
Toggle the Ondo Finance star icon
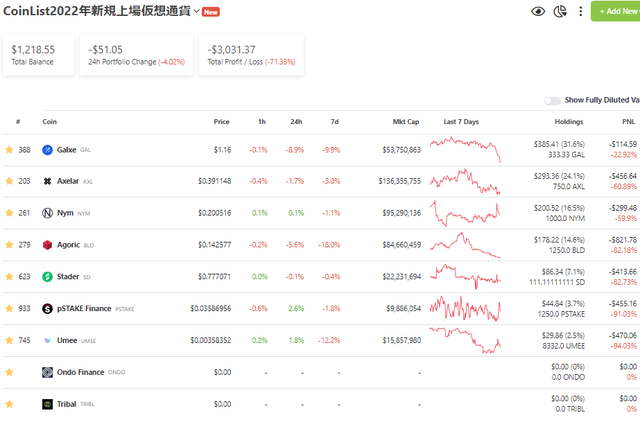pyautogui.click(x=9, y=372)
